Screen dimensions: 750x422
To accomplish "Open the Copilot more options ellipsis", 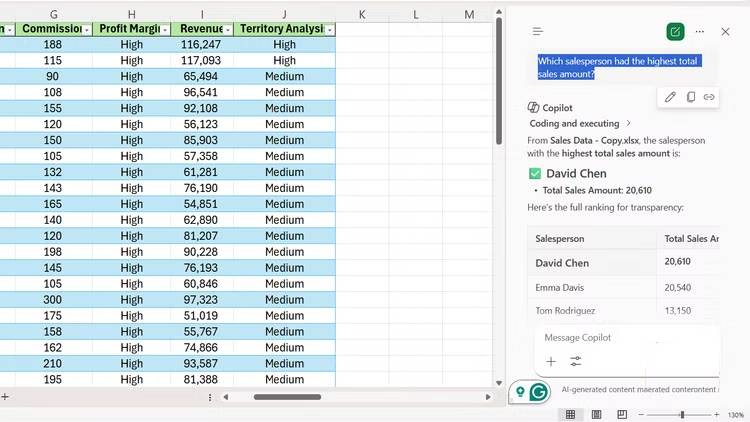I will pyautogui.click(x=700, y=32).
